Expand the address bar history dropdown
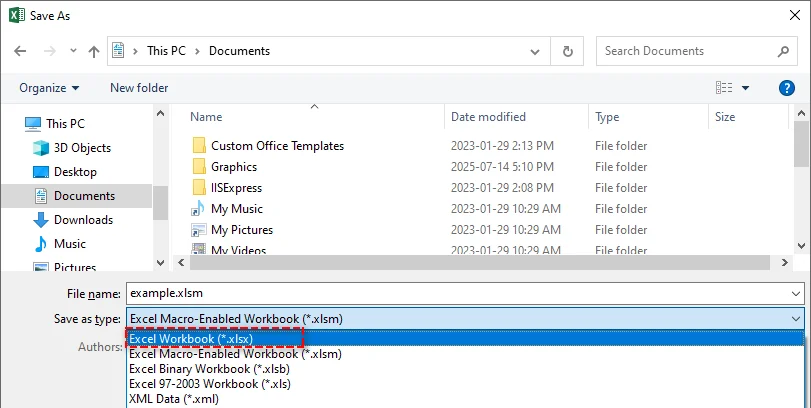This screenshot has height=408, width=811. pyautogui.click(x=535, y=51)
